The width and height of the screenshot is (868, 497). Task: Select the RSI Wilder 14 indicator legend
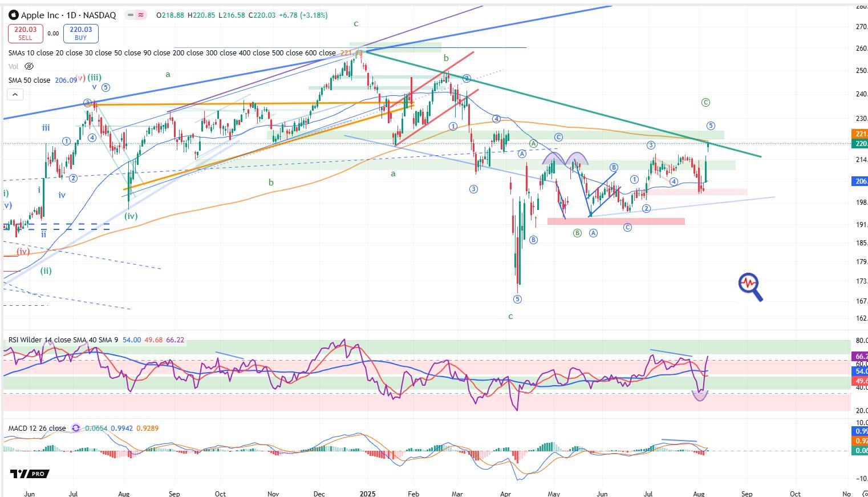(63, 340)
